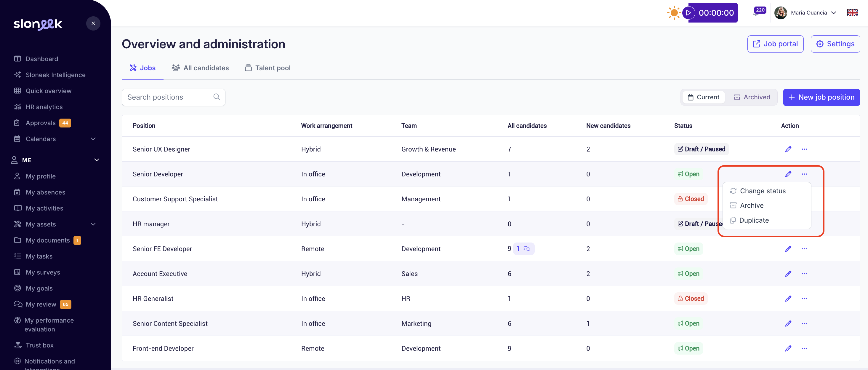
Task: Collapse the sidebar with the X button
Action: [93, 23]
